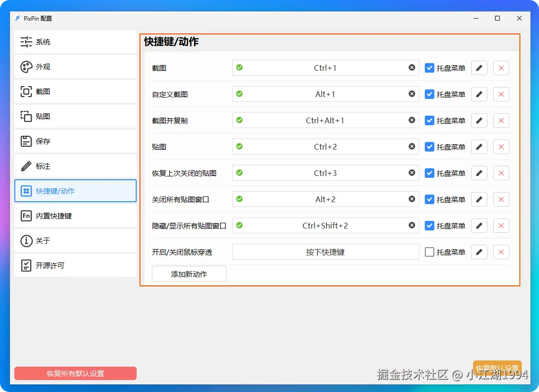Uncheck 托盘菜单 for the 截图 row
The width and height of the screenshot is (539, 392).
coord(430,68)
